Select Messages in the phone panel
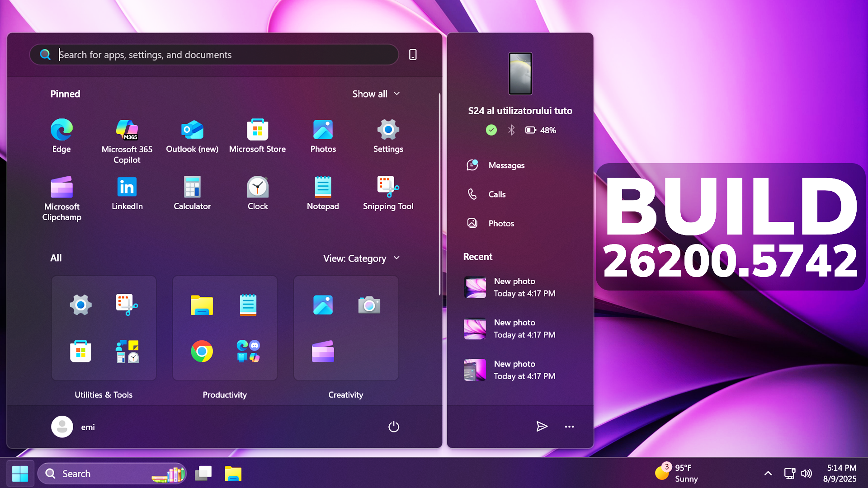 [506, 165]
